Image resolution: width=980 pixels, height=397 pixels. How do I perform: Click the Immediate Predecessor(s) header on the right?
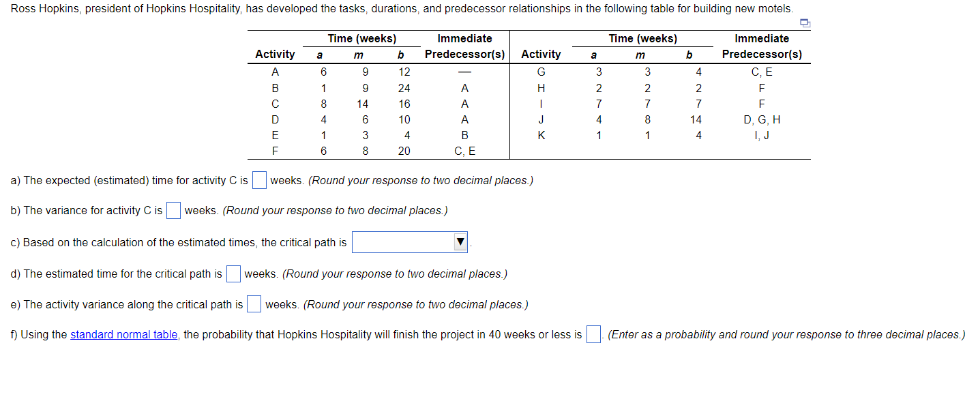762,46
